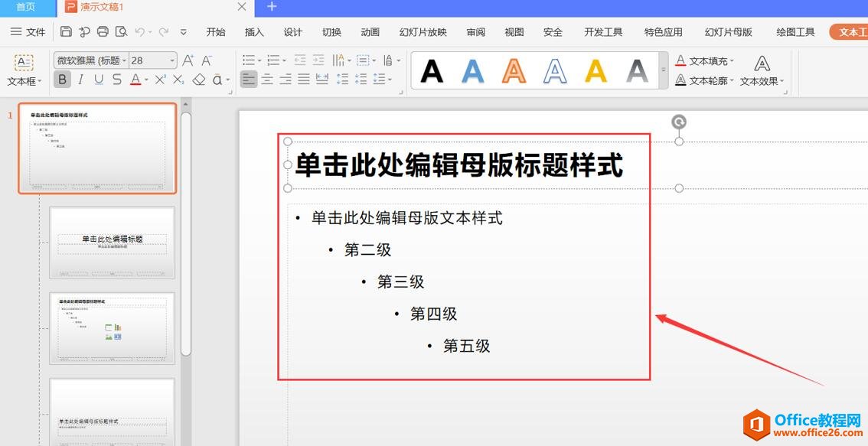The height and width of the screenshot is (446, 868).
Task: Redo the last action
Action: tap(163, 32)
